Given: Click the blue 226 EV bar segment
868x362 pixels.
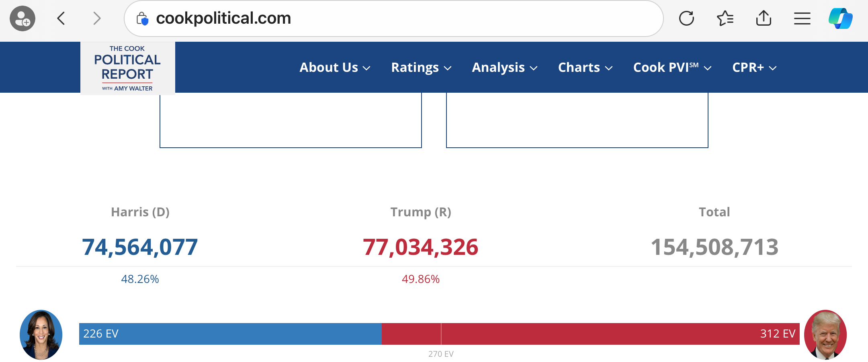Looking at the screenshot, I should [230, 334].
